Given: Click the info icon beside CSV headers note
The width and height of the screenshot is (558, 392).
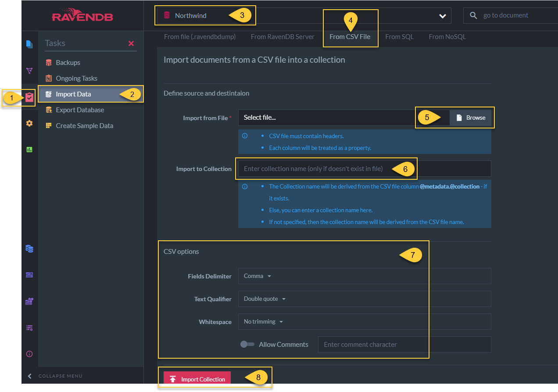Looking at the screenshot, I should (x=245, y=136).
